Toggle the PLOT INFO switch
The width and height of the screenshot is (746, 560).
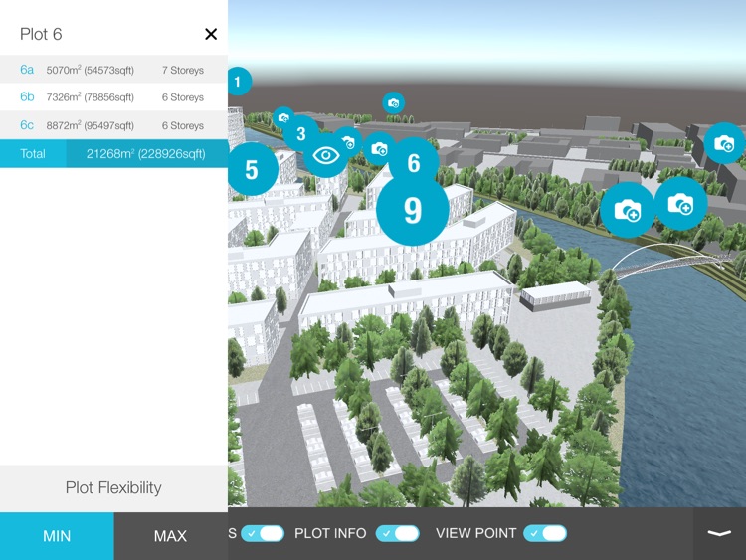[398, 533]
